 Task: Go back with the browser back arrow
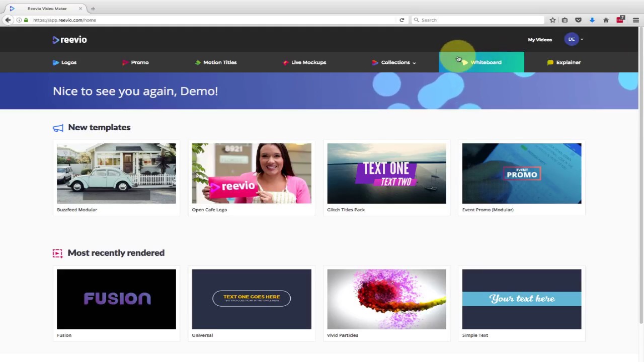tap(8, 20)
